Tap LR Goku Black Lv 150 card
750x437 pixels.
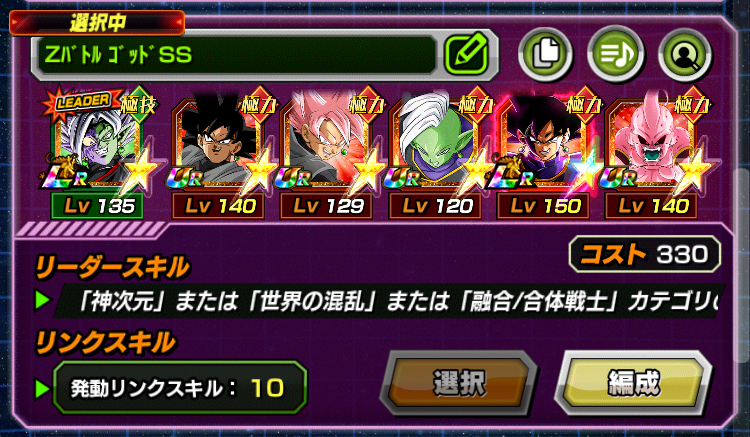(x=543, y=153)
